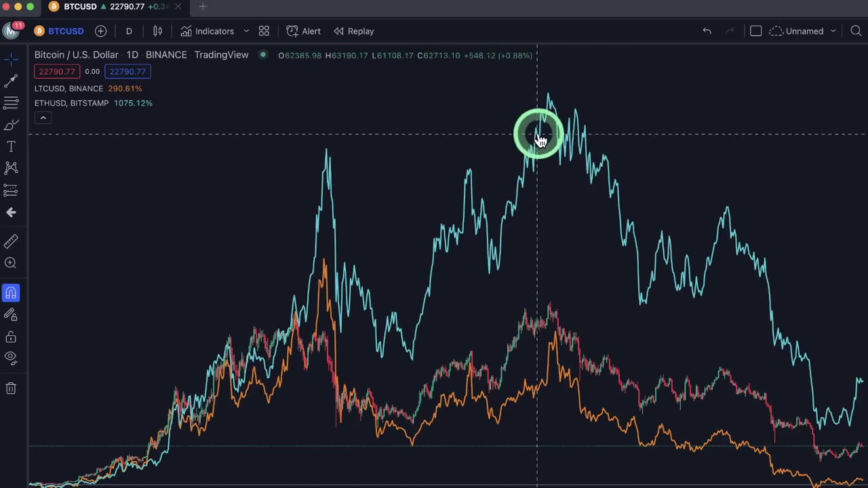868x488 pixels.
Task: Click the ETHUSD 1075.12% value
Action: tap(134, 103)
